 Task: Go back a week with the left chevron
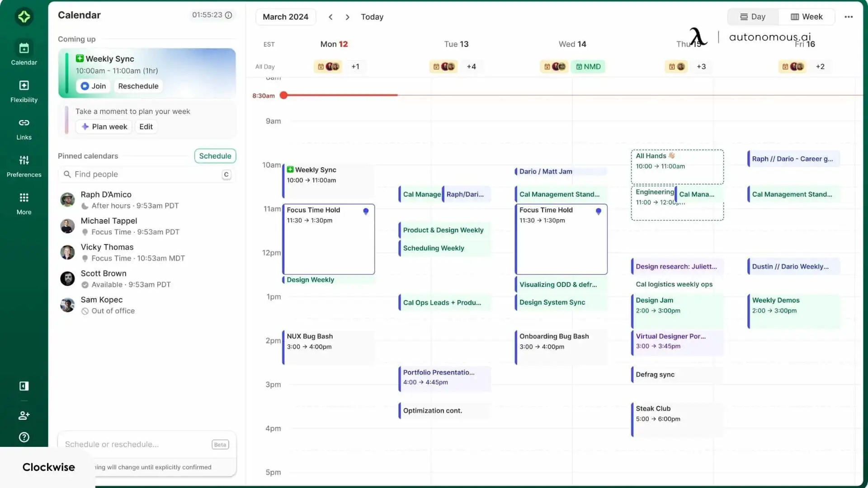click(330, 17)
